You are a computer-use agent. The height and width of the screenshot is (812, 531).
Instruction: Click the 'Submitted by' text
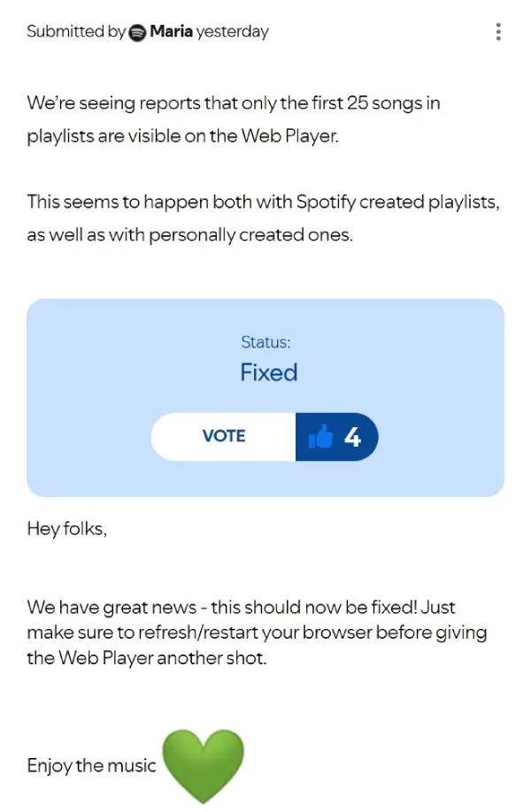pyautogui.click(x=76, y=32)
